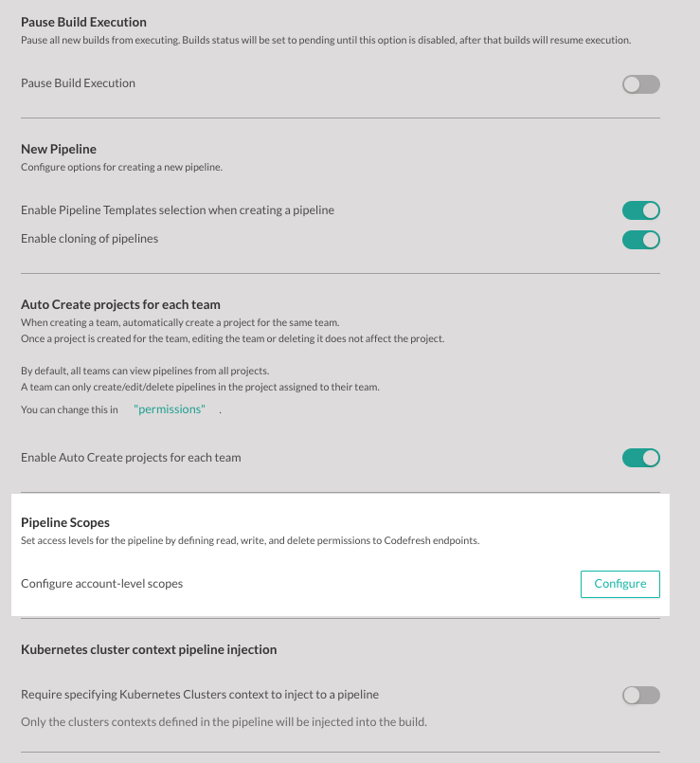
Task: Turn off the cloning of pipelines switch
Action: click(x=640, y=239)
